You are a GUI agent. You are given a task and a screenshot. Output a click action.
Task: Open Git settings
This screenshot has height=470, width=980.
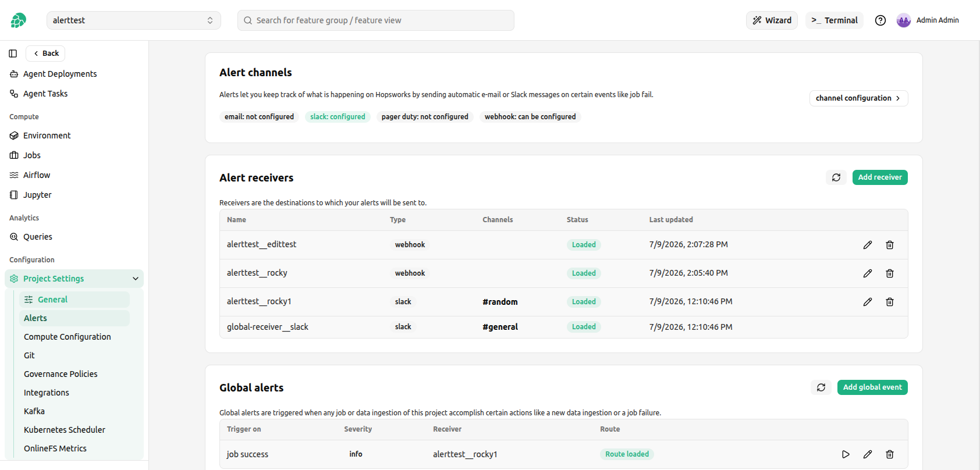click(x=29, y=355)
